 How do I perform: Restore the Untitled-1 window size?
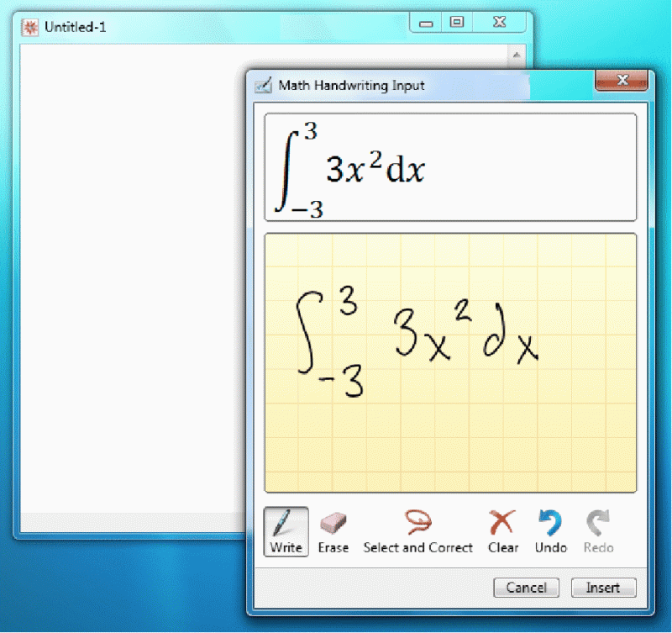(x=456, y=22)
